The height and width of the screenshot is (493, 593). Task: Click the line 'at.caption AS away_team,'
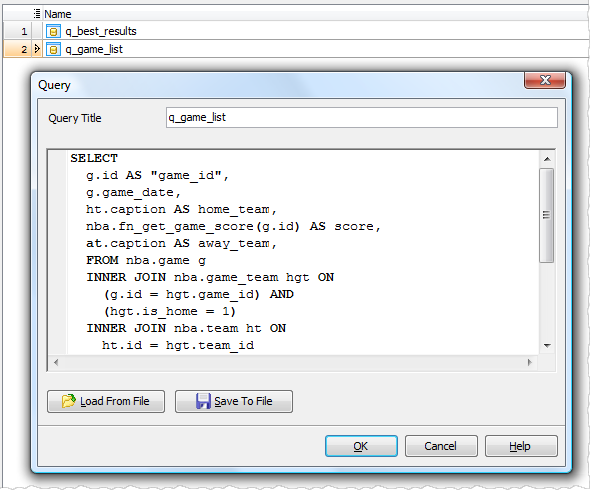pyautogui.click(x=182, y=243)
